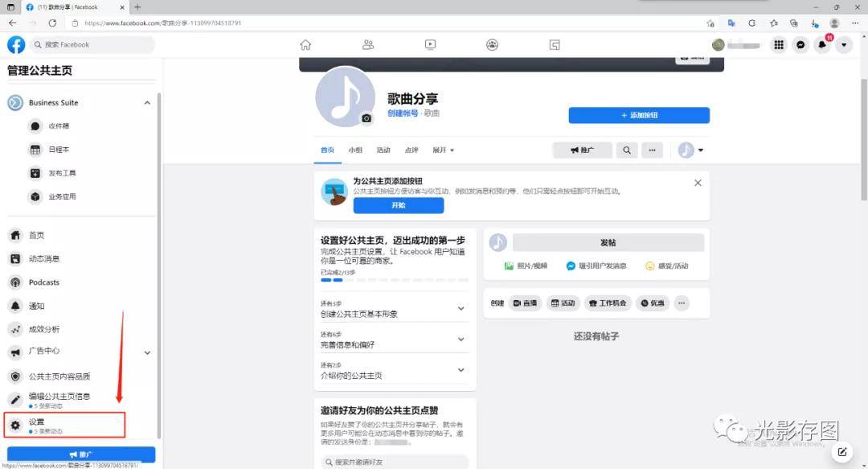Click the 创建帐号 link
This screenshot has width=868, height=469.
tap(403, 113)
